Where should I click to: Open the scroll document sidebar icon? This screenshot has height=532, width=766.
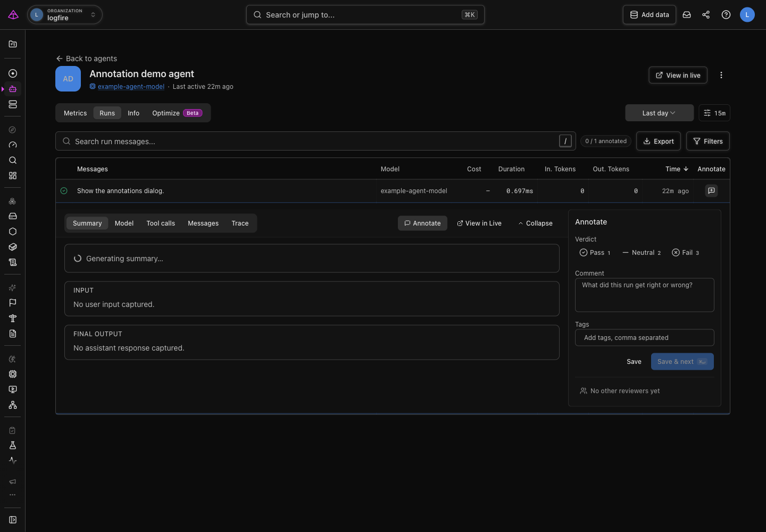click(13, 262)
